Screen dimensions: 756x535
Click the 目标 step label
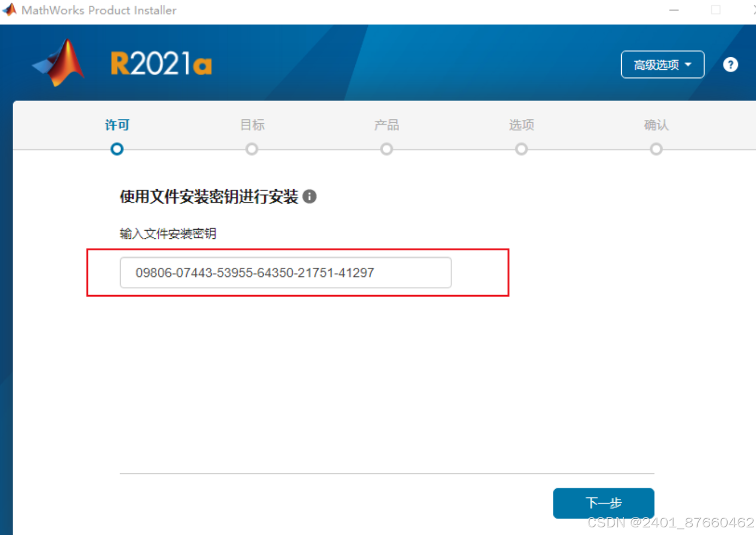[x=252, y=125]
